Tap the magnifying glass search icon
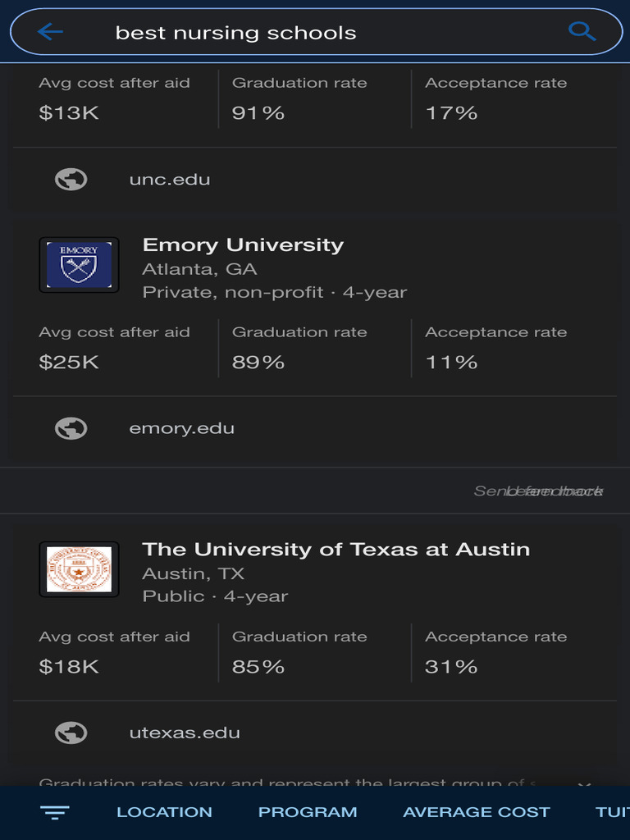This screenshot has width=630, height=840. 582,32
